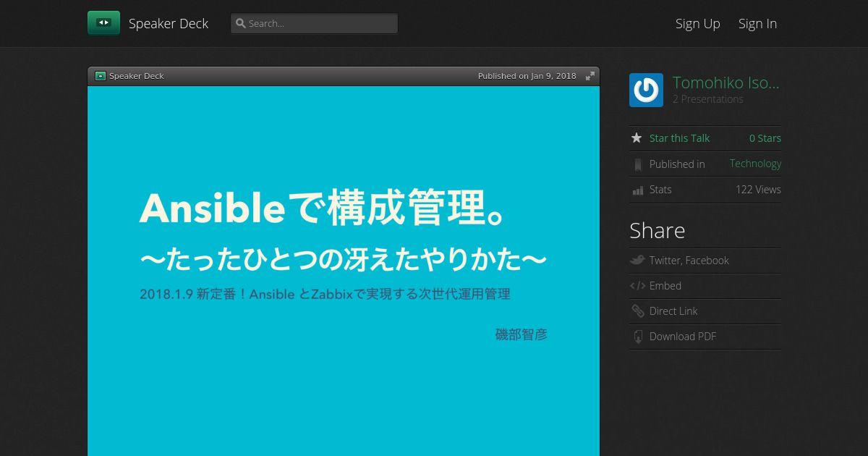
Task: Click the Speaker Deck green logo icon
Action: tap(103, 23)
